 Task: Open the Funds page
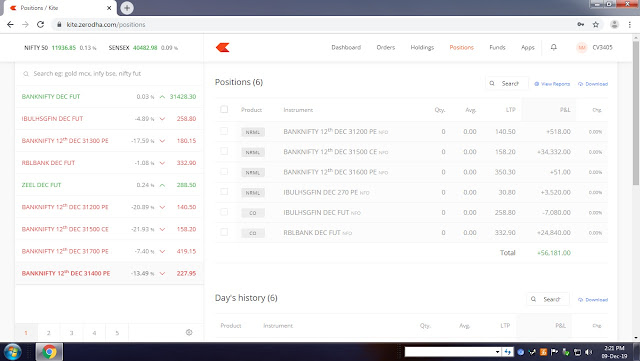pyautogui.click(x=497, y=47)
